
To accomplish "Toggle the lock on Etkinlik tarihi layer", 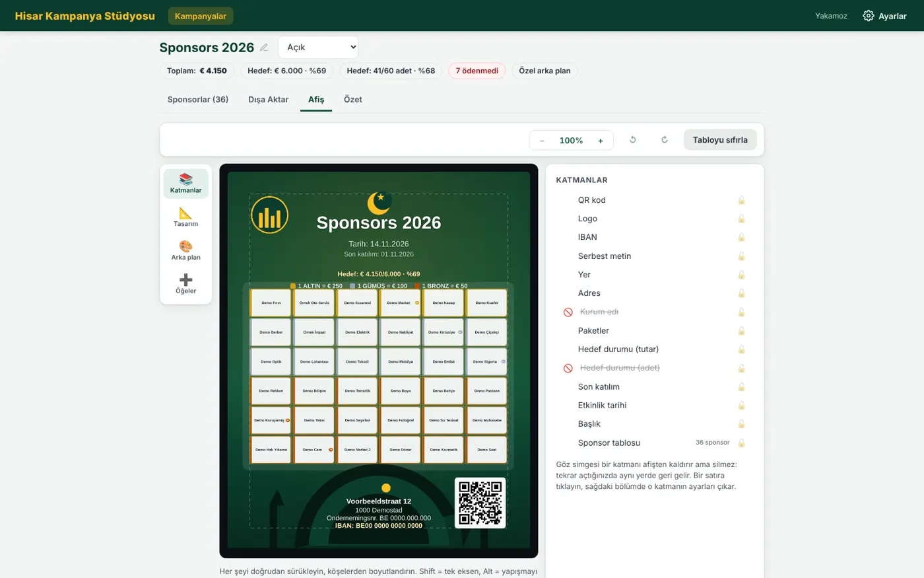I will 741,406.
